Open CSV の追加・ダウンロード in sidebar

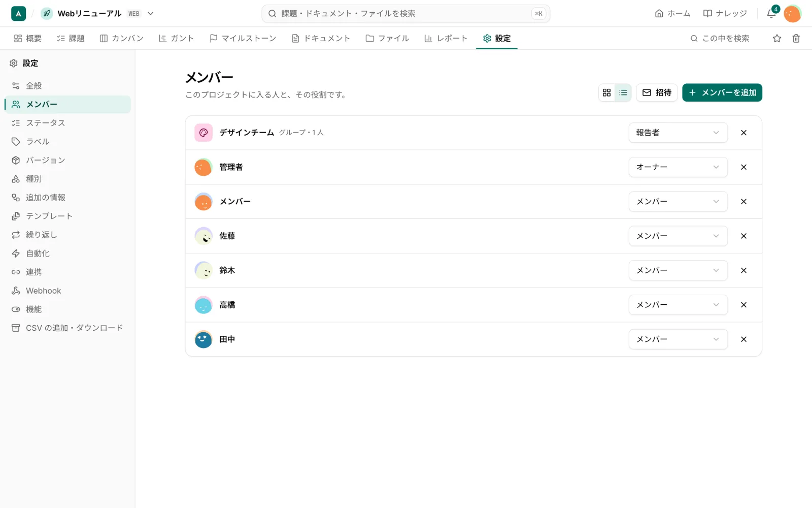(68, 328)
